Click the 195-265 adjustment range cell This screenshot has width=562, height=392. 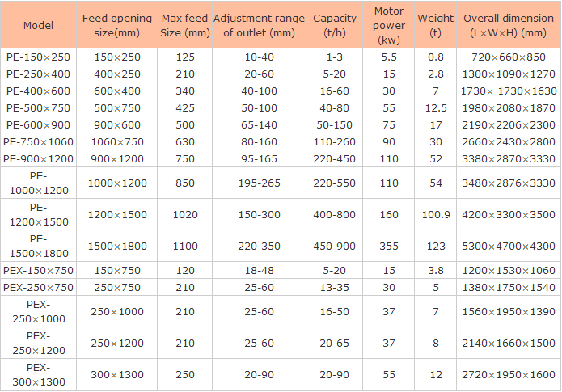(259, 183)
